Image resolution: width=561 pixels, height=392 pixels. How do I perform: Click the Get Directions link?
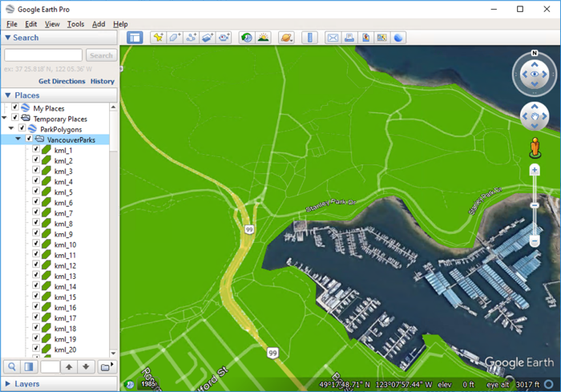[62, 81]
